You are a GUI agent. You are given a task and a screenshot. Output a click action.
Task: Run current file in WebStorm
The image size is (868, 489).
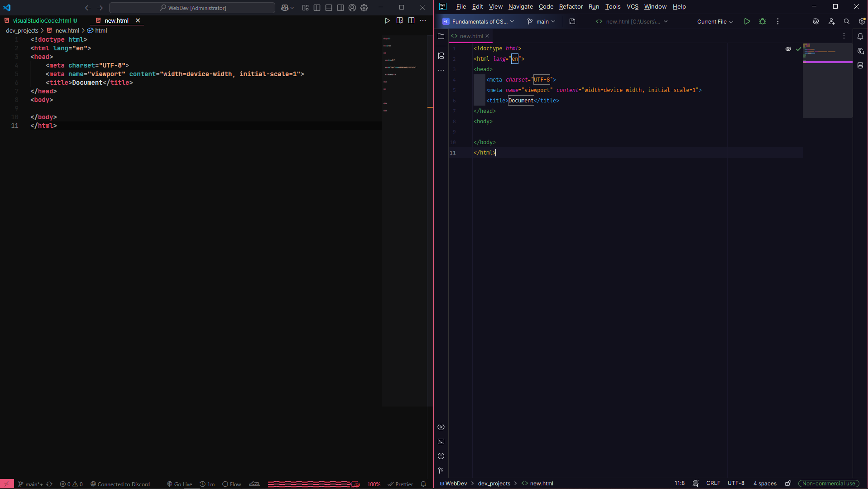point(747,21)
